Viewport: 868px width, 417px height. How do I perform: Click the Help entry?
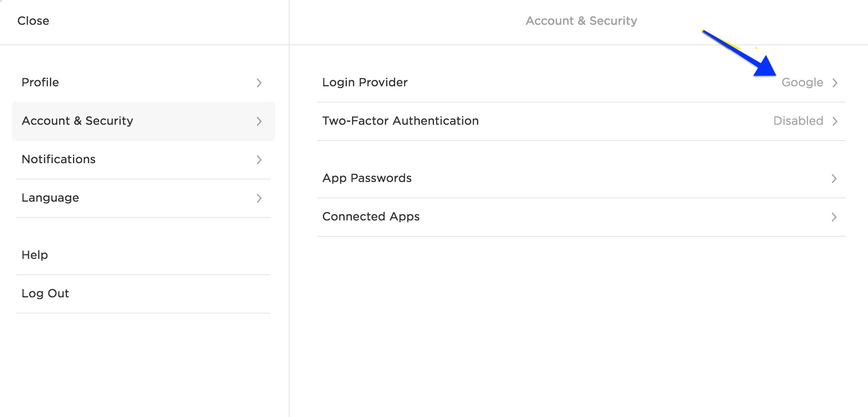(34, 255)
